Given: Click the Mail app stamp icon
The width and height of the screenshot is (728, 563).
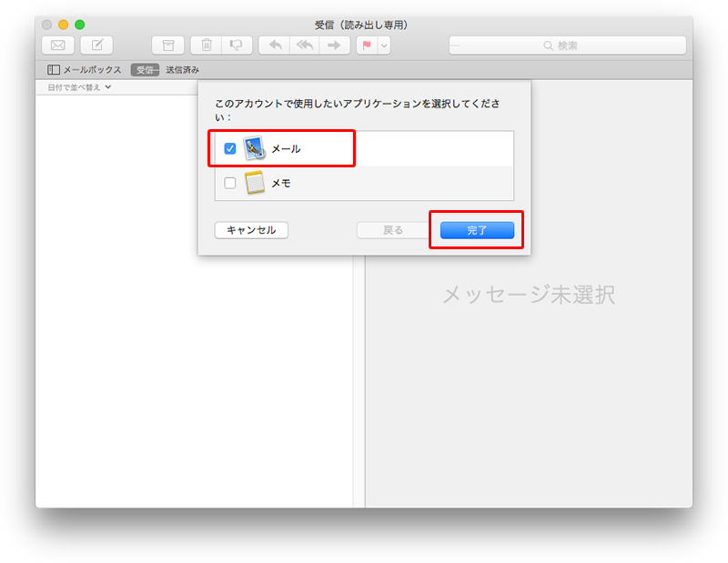Looking at the screenshot, I should [x=254, y=148].
